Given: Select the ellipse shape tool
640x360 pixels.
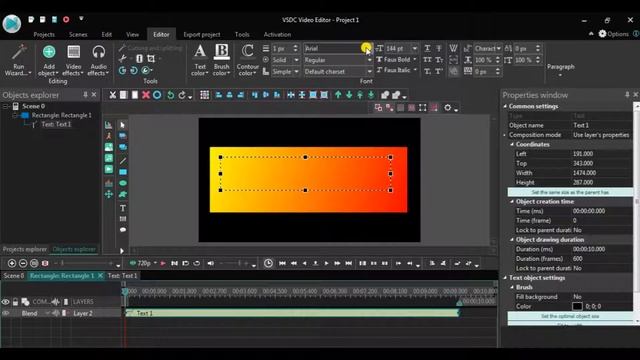Looking at the screenshot, I should (x=122, y=183).
